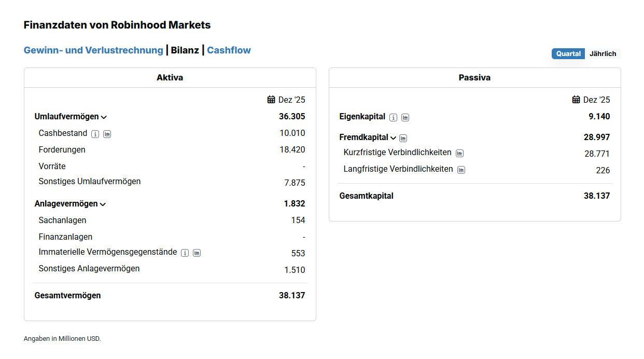Show chart for Immaterielle Vermögensgegenstände
Viewport: 644px width, 359px height.
pyautogui.click(x=197, y=253)
